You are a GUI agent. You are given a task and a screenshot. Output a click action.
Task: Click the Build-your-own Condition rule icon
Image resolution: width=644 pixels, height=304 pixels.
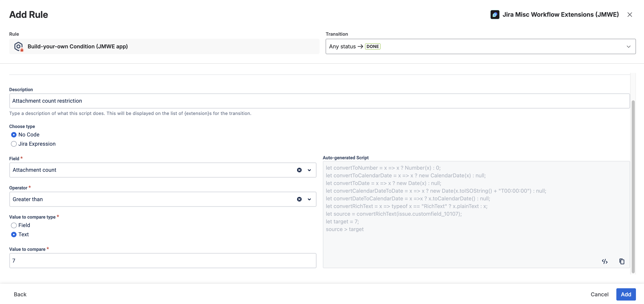18,46
